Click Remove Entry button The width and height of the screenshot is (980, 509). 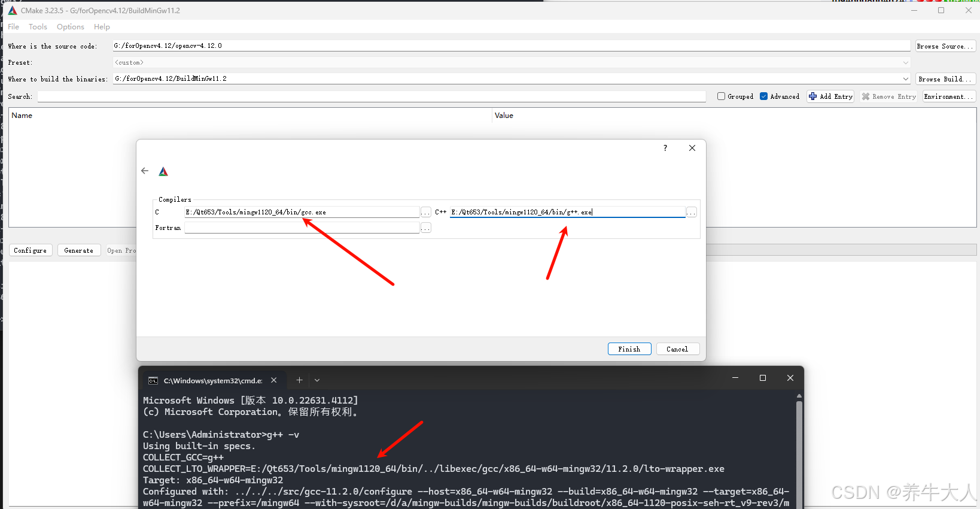pos(888,96)
